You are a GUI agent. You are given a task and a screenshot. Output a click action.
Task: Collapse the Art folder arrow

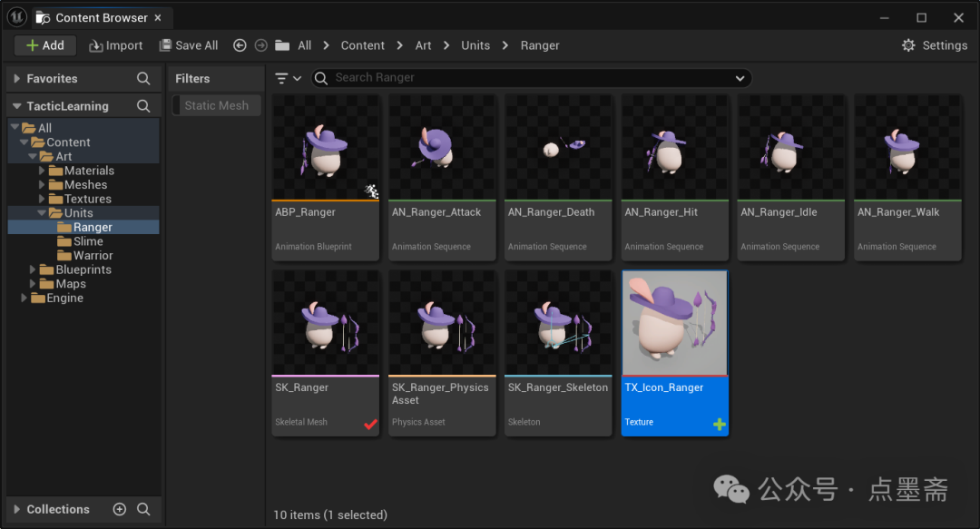click(x=33, y=156)
